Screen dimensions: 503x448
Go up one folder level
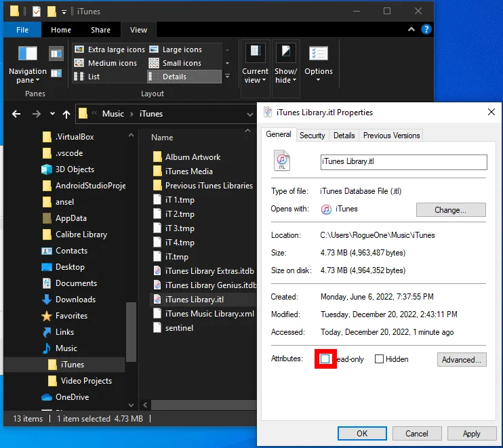point(66,114)
